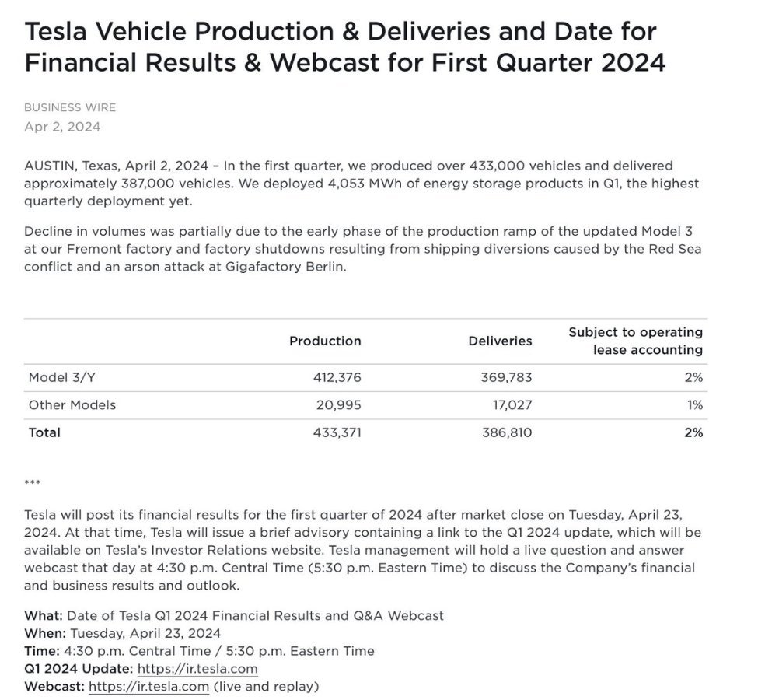This screenshot has height=700, width=765.
Task: Click the Production column header
Action: (325, 341)
